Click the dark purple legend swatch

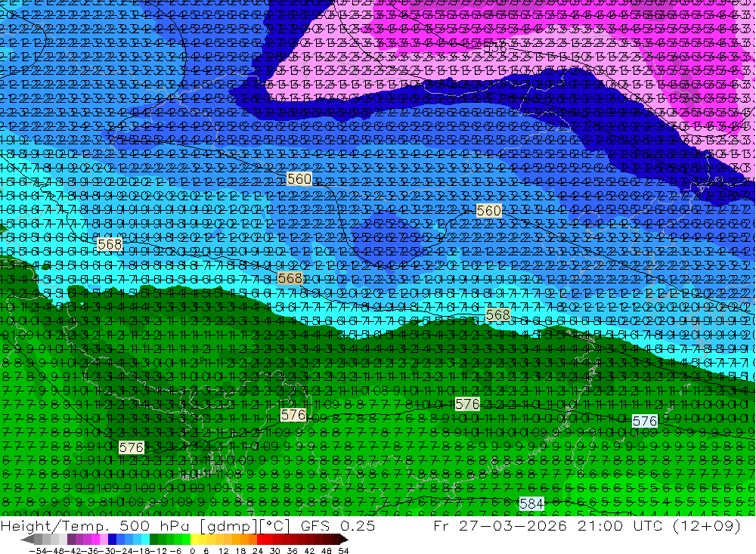click(71, 540)
